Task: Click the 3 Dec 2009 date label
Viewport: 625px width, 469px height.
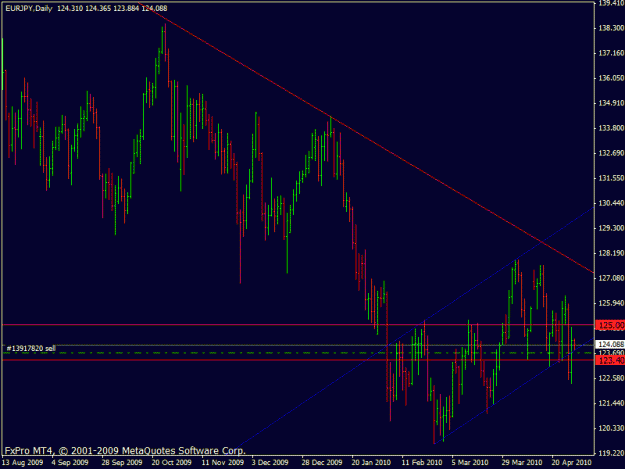Action: [270, 463]
